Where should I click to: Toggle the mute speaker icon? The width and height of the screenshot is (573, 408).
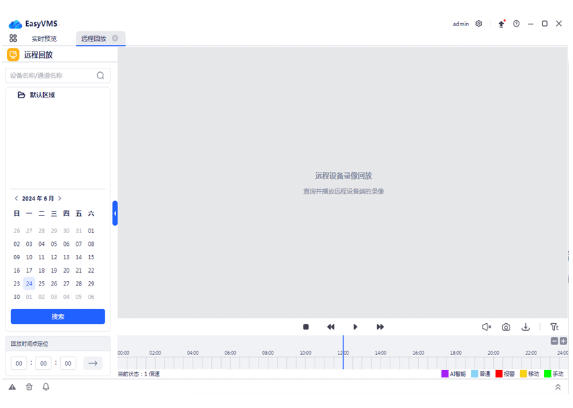(x=486, y=327)
